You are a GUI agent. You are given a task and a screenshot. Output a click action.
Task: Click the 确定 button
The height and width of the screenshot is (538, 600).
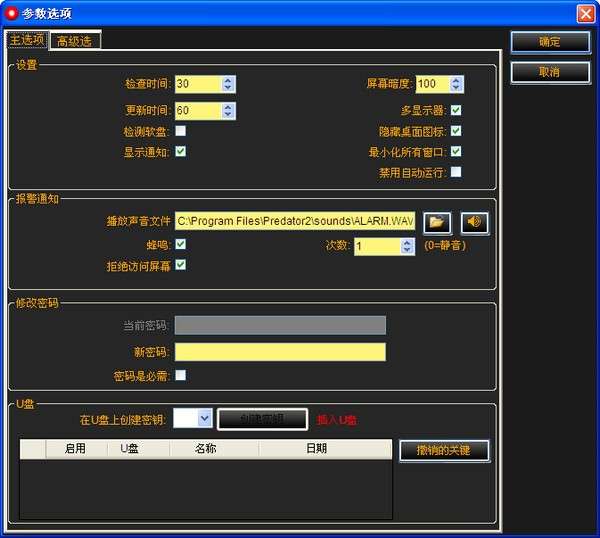pos(550,42)
